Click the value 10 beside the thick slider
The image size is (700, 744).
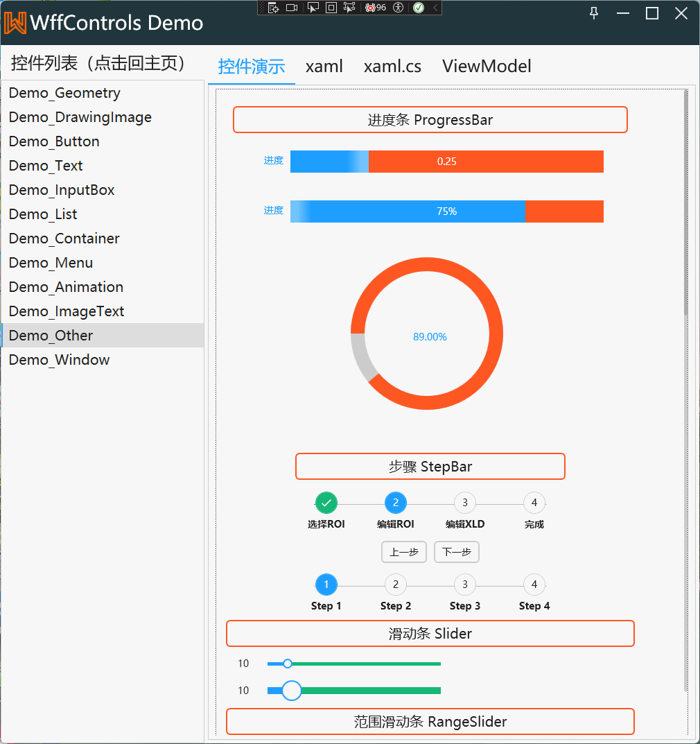[x=243, y=691]
